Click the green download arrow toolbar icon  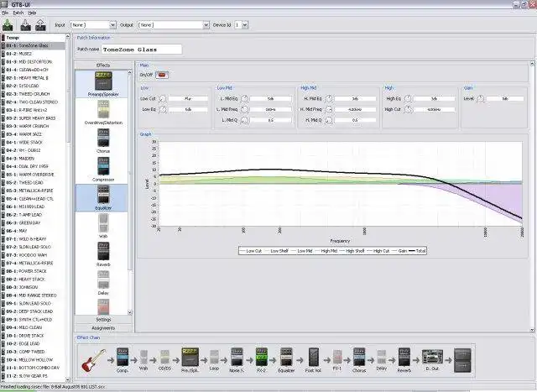(8, 25)
